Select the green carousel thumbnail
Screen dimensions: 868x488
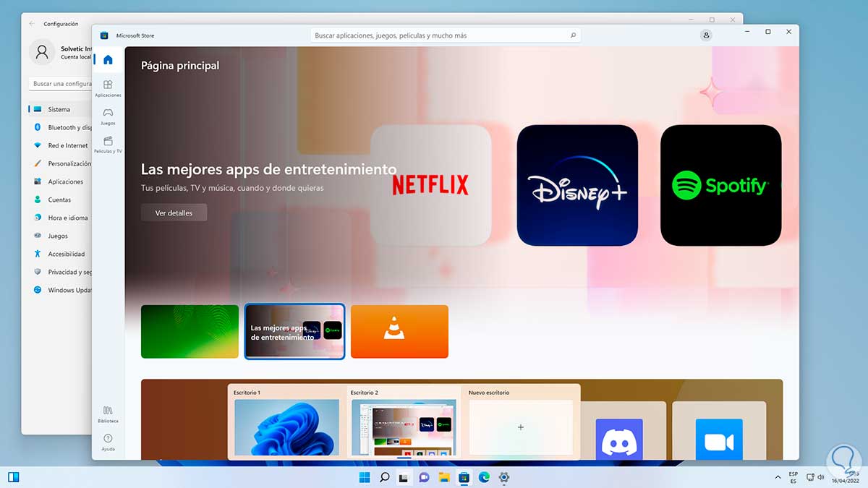coord(190,332)
